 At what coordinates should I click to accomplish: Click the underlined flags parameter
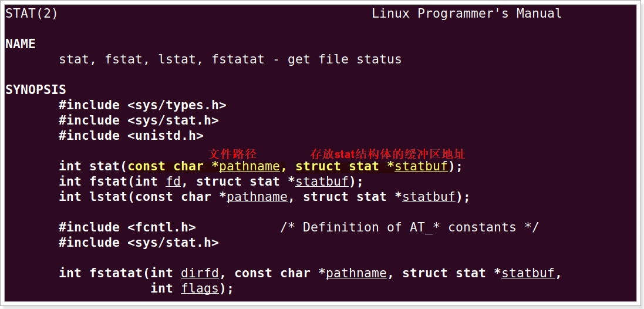tap(200, 288)
